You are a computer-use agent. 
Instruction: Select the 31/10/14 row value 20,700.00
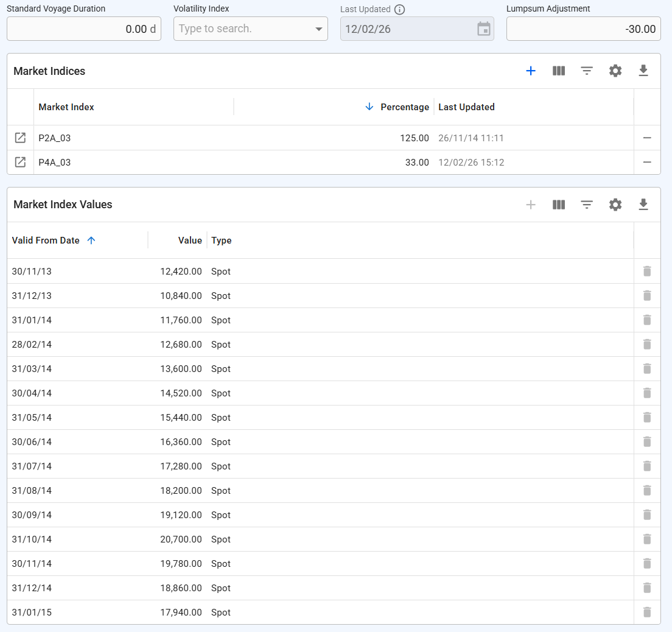181,539
